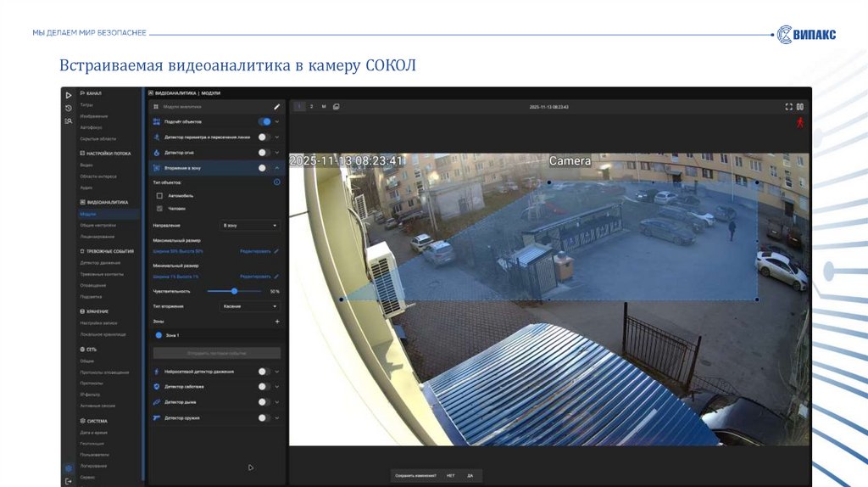The width and height of the screenshot is (868, 487).
Task: Add a new zone with the plus icon
Action: click(x=276, y=322)
